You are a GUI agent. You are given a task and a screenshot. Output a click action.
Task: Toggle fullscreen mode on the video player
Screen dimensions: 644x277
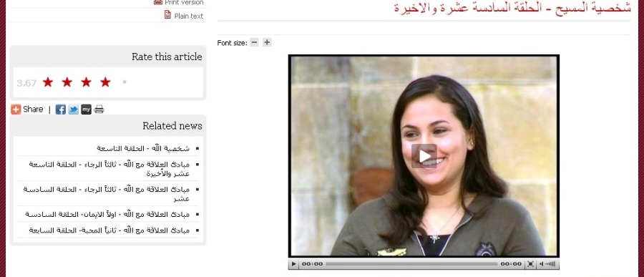(x=530, y=264)
